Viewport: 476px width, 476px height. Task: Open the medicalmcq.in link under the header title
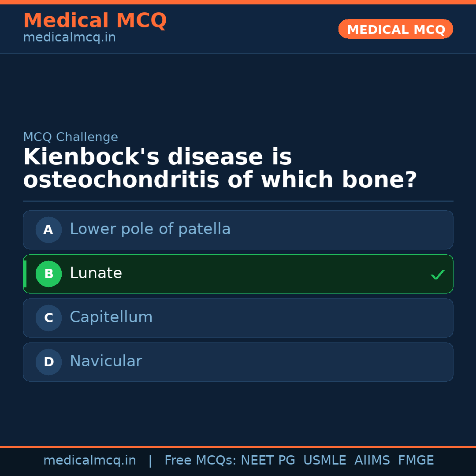tap(69, 37)
